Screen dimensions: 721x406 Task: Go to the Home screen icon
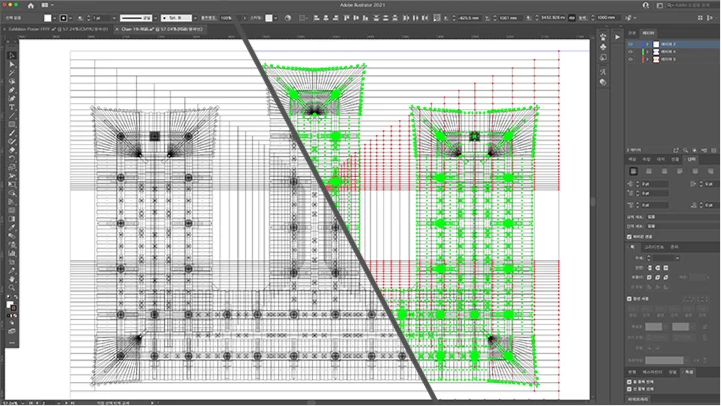(x=30, y=6)
